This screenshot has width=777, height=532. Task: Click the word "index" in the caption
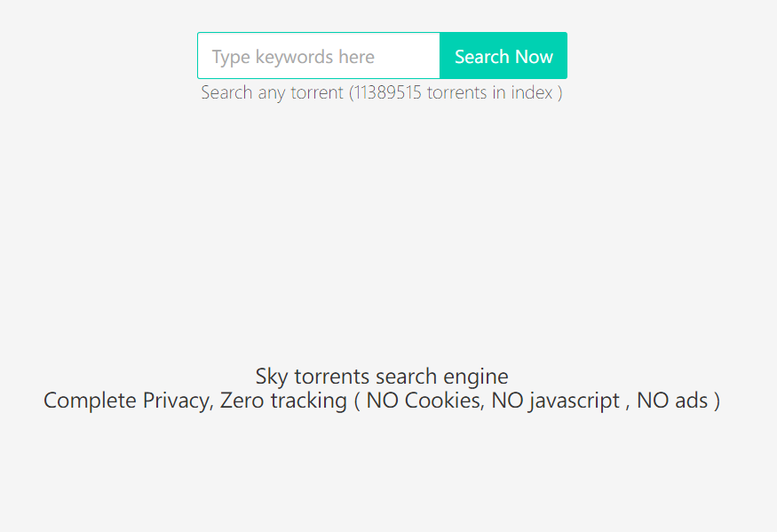pyautogui.click(x=532, y=92)
